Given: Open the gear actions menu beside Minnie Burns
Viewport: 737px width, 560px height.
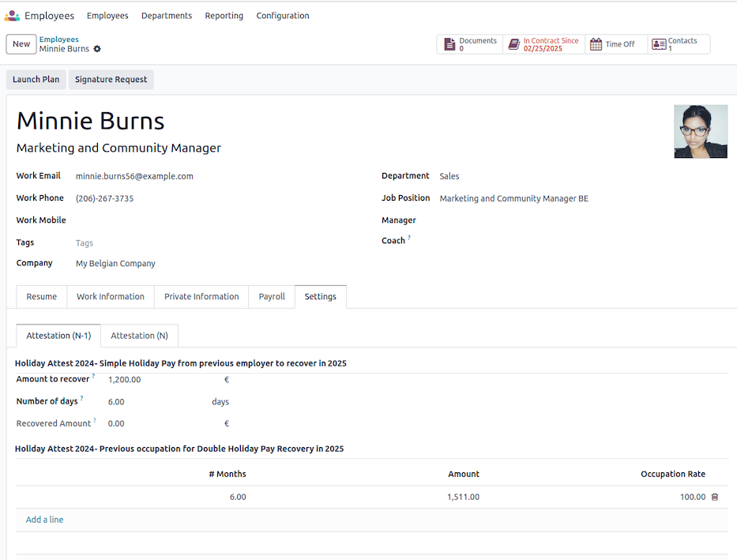Looking at the screenshot, I should (x=97, y=49).
